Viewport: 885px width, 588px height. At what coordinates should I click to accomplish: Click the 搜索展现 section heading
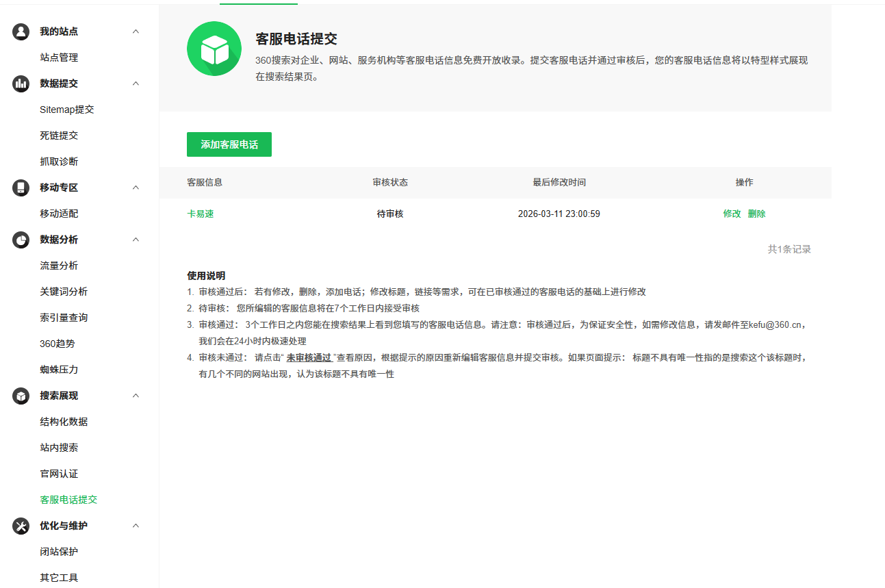(x=59, y=396)
